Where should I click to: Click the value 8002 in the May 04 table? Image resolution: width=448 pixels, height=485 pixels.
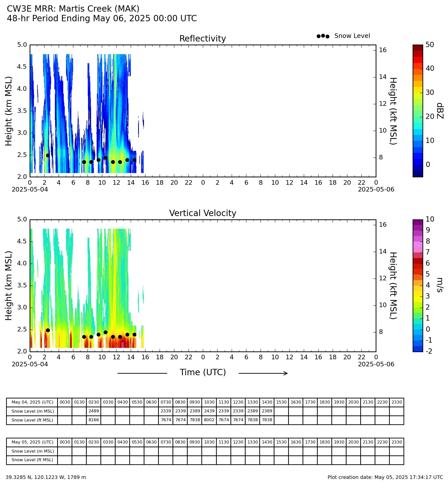point(209,420)
